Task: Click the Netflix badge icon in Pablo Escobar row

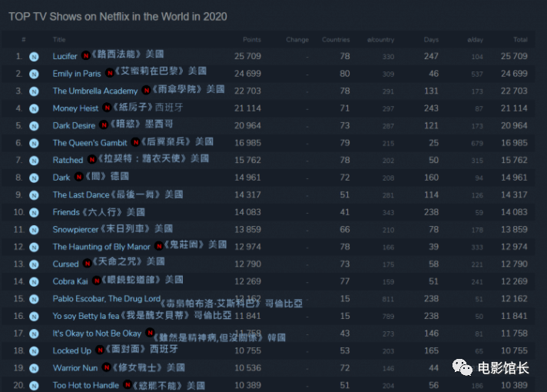Action: coord(34,299)
